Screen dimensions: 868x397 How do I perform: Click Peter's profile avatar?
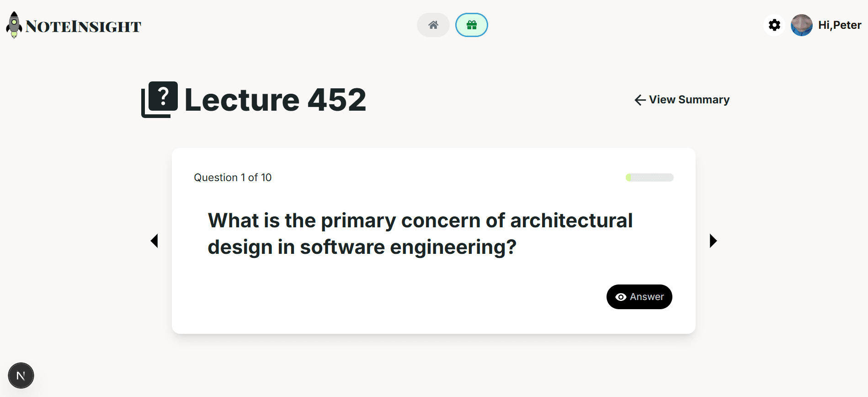click(802, 25)
